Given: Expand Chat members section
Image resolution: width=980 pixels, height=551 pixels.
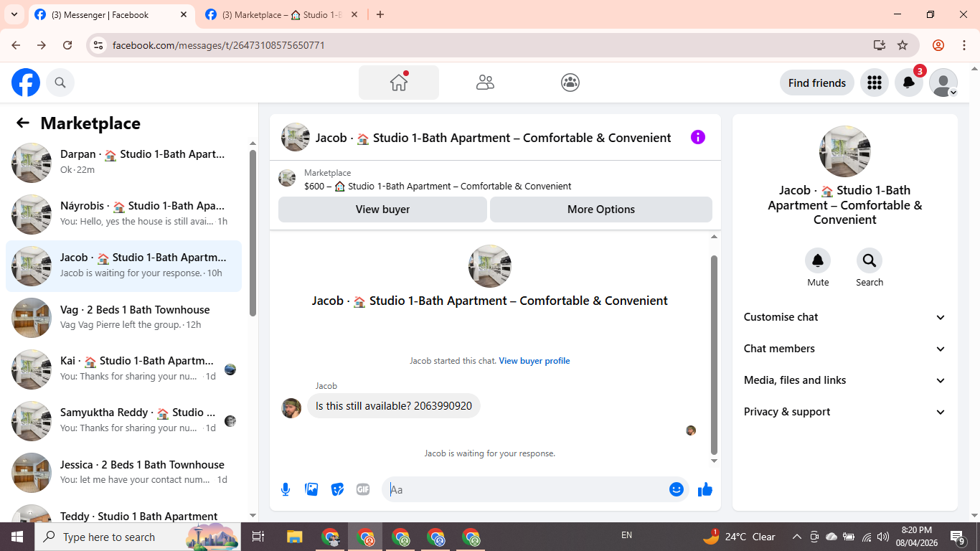Looking at the screenshot, I should coord(845,349).
